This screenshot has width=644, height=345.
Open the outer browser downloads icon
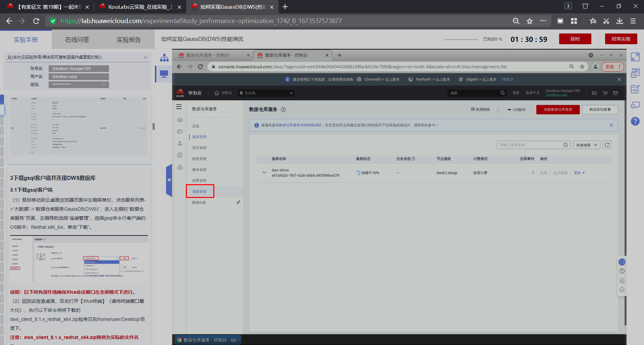click(x=620, y=21)
